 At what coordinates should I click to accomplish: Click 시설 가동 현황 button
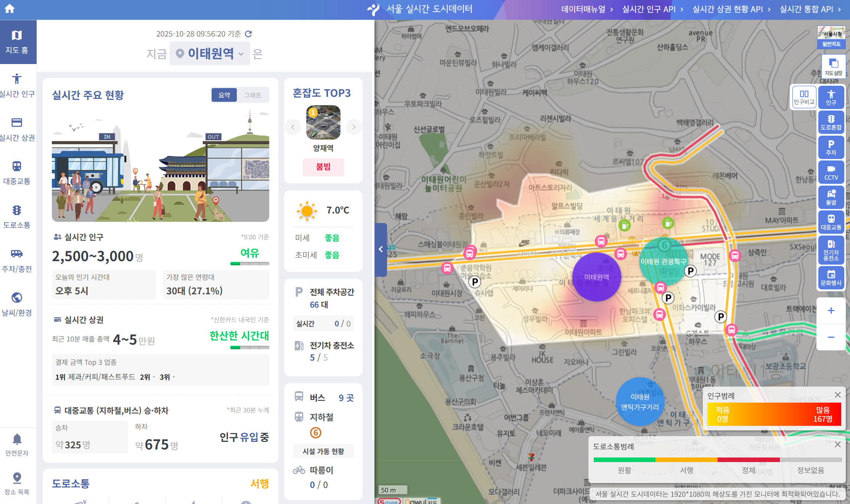pyautogui.click(x=323, y=451)
